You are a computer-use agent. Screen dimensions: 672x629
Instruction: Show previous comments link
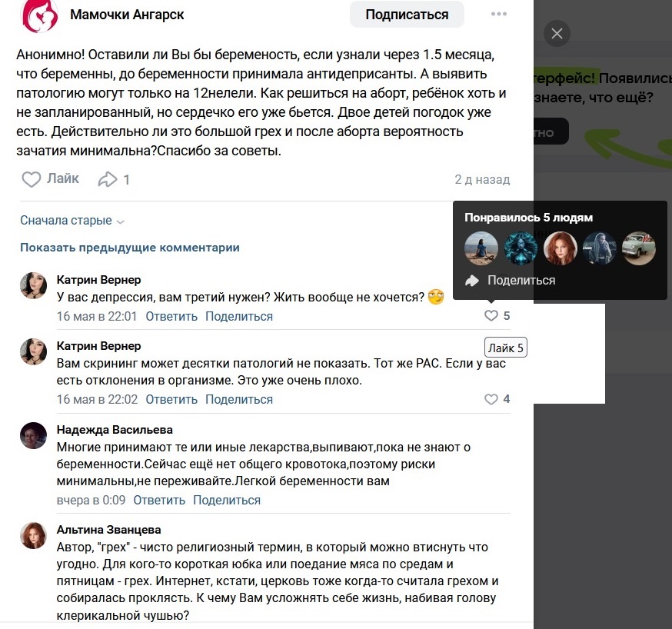130,248
